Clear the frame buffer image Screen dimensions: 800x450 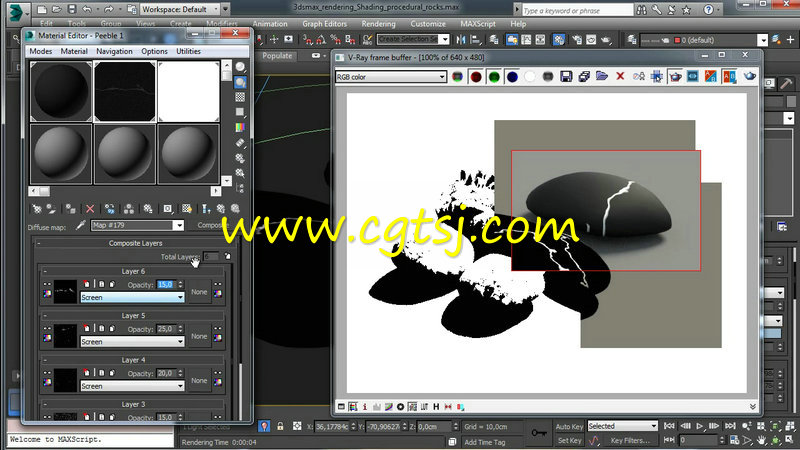click(x=620, y=77)
